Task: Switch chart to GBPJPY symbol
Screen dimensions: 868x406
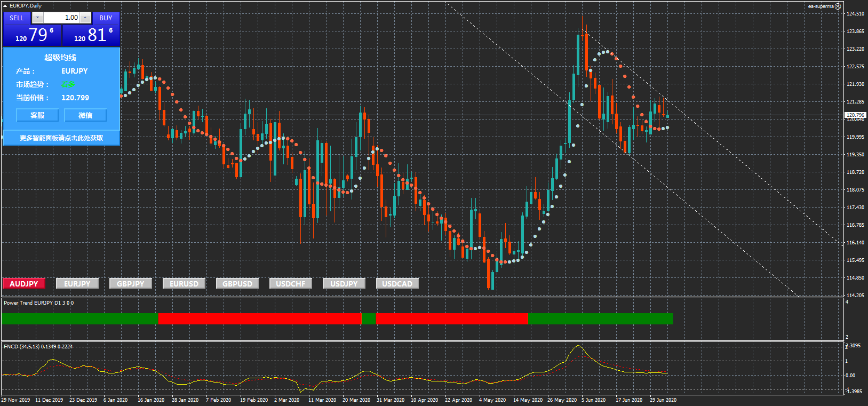Action: tap(131, 284)
